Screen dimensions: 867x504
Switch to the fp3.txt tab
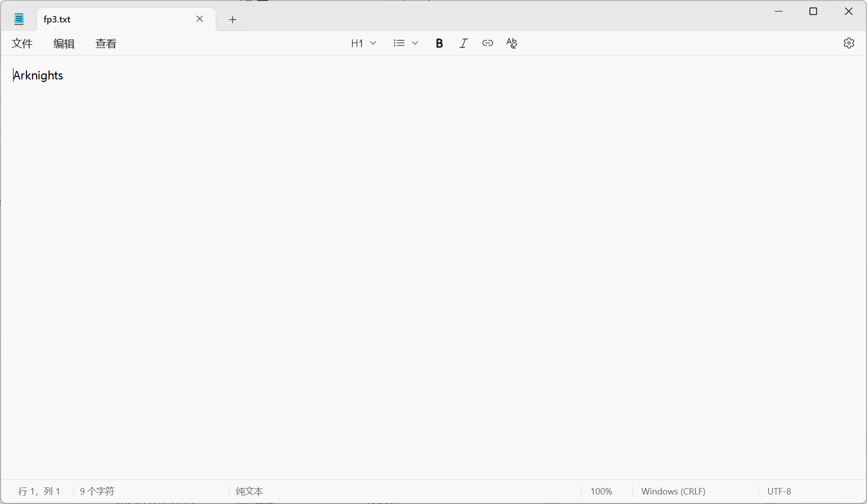click(126, 19)
